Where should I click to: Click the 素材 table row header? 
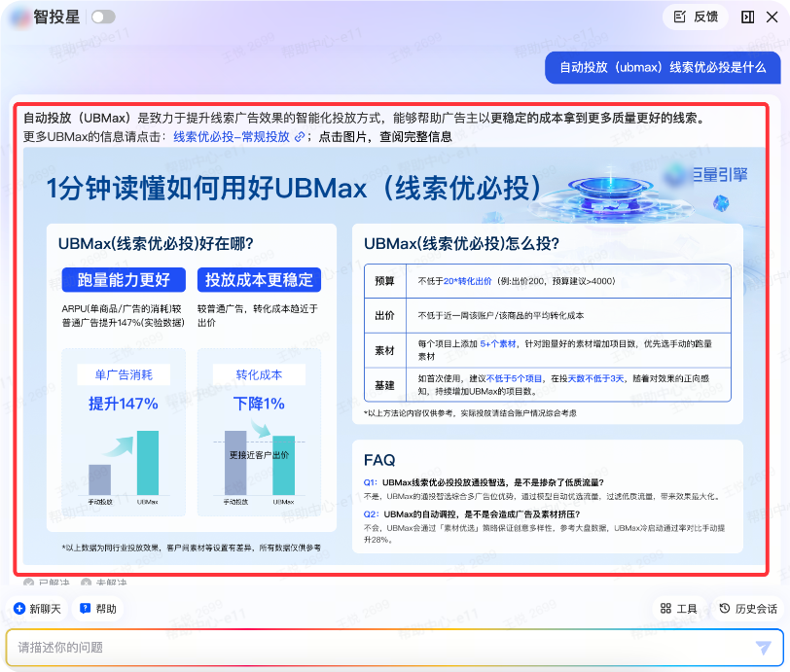pyautogui.click(x=384, y=350)
